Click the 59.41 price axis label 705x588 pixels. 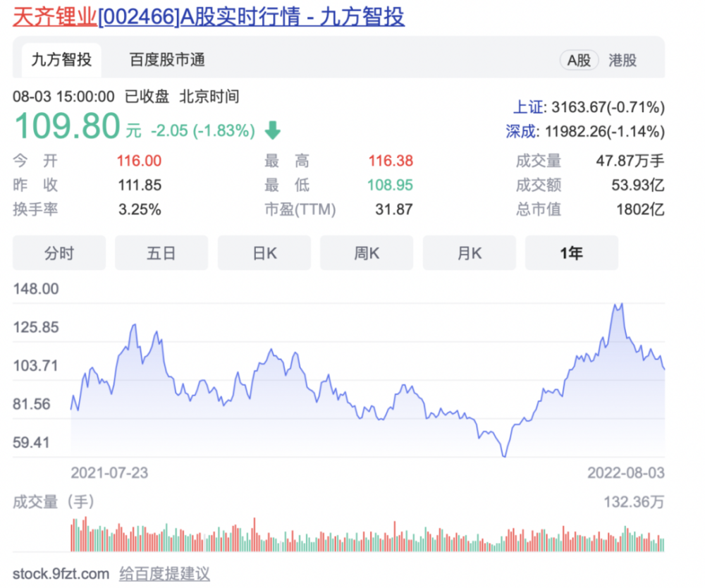click(x=31, y=442)
